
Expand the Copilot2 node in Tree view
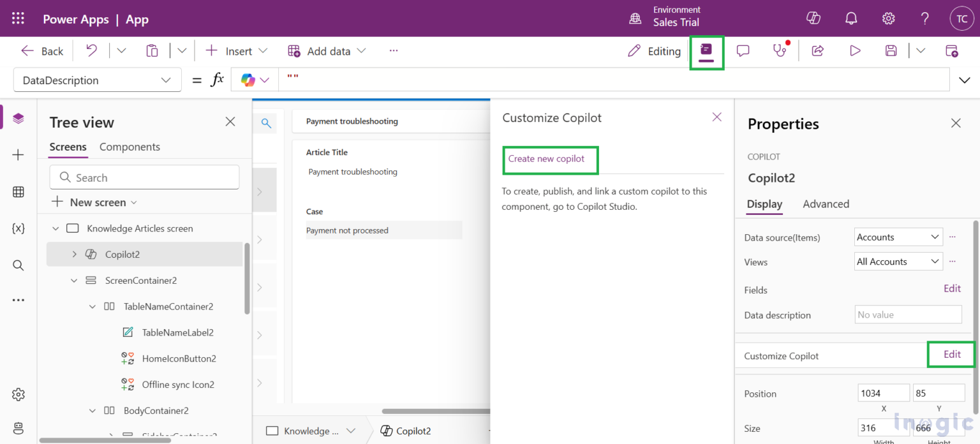pos(73,254)
